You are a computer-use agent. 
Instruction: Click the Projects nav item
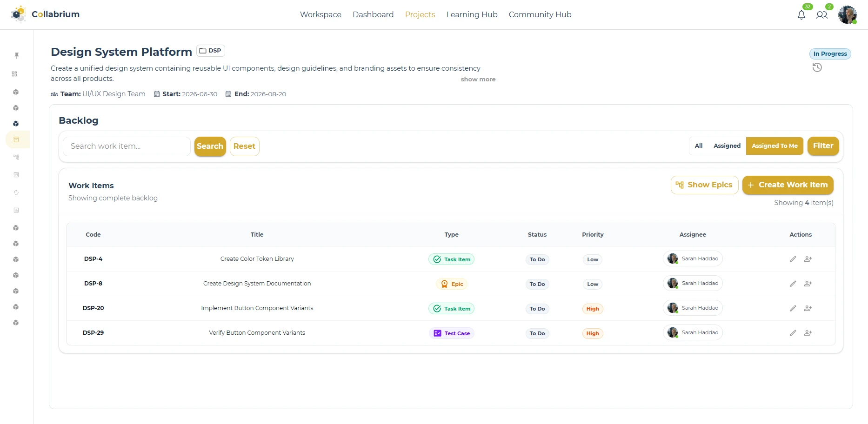420,14
